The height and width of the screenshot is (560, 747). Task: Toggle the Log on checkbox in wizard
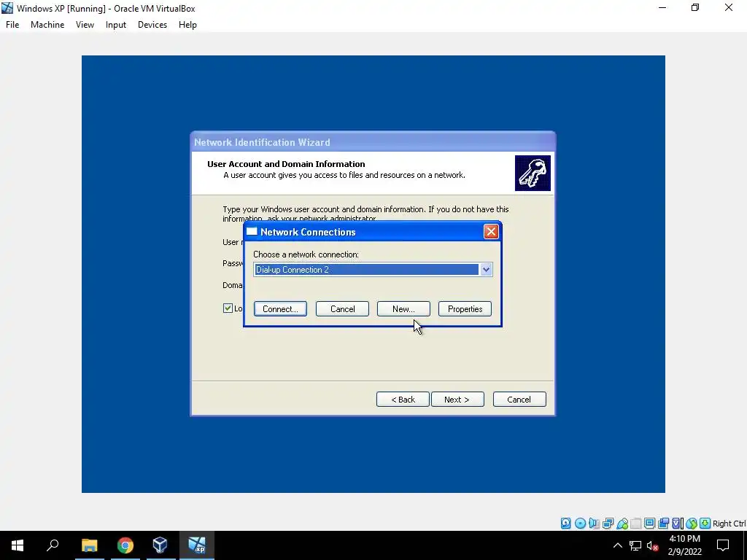pyautogui.click(x=228, y=308)
